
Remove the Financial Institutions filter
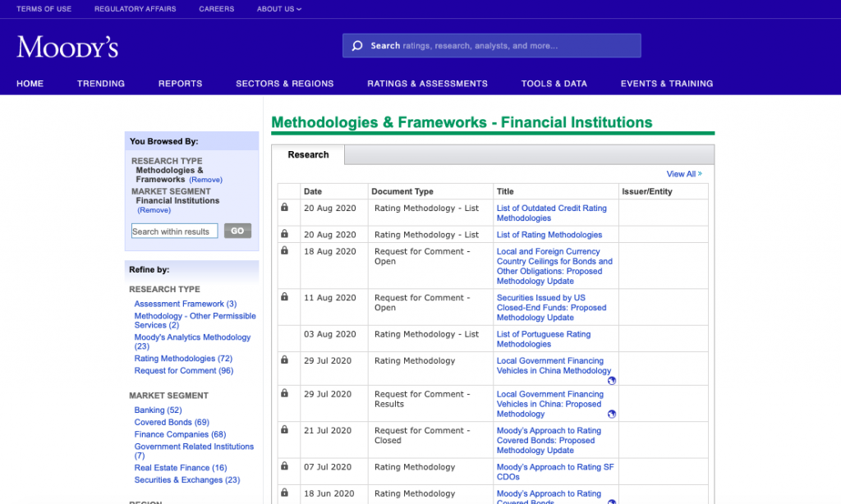point(154,210)
